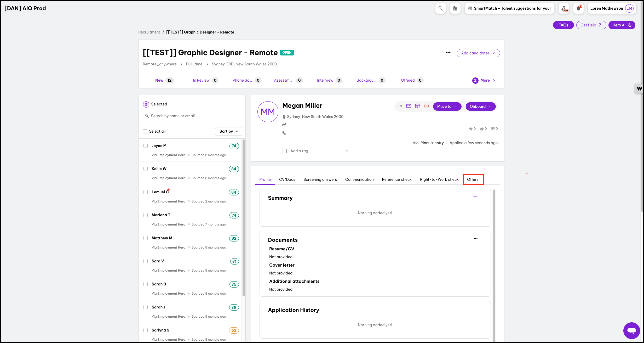Open the notifications bell icon
The width and height of the screenshot is (644, 343).
pos(578,8)
